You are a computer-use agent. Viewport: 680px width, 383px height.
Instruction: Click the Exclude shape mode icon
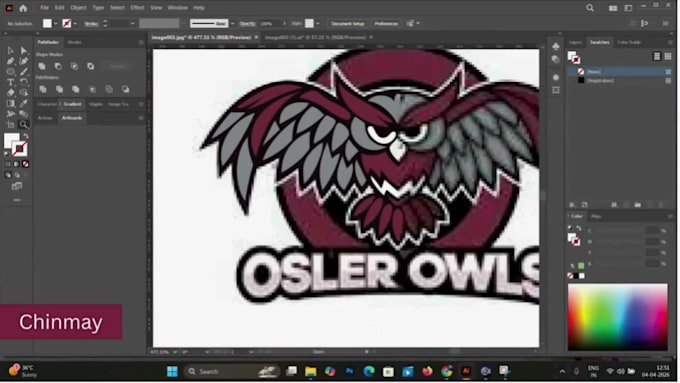[x=90, y=66]
